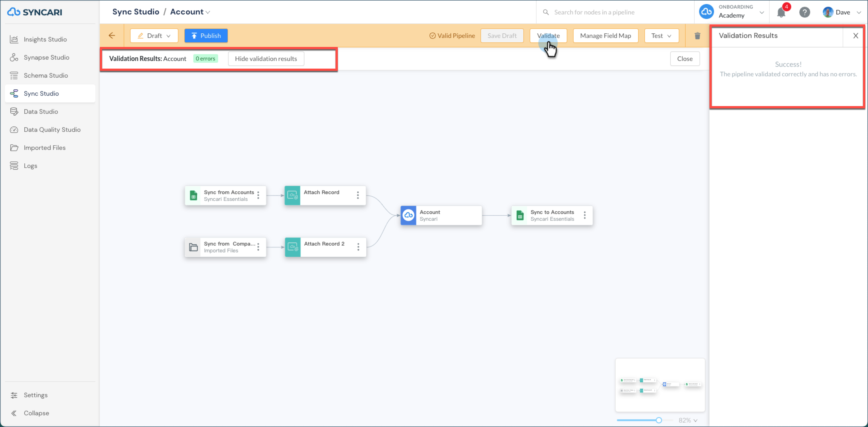Close the Validation Results side panel
Image resolution: width=868 pixels, height=427 pixels.
click(x=855, y=36)
